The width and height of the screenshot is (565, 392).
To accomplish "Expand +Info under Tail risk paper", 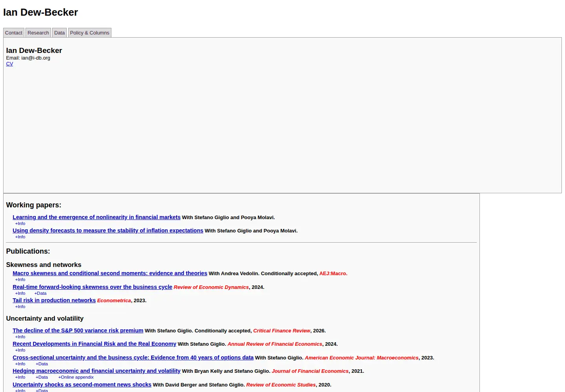I will point(20,307).
